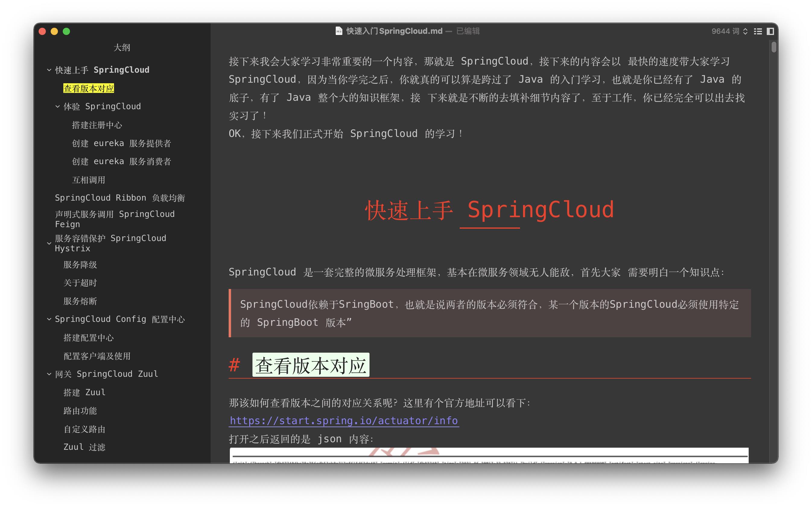Click the line 打开之后返回的是 json 内容

point(301,439)
